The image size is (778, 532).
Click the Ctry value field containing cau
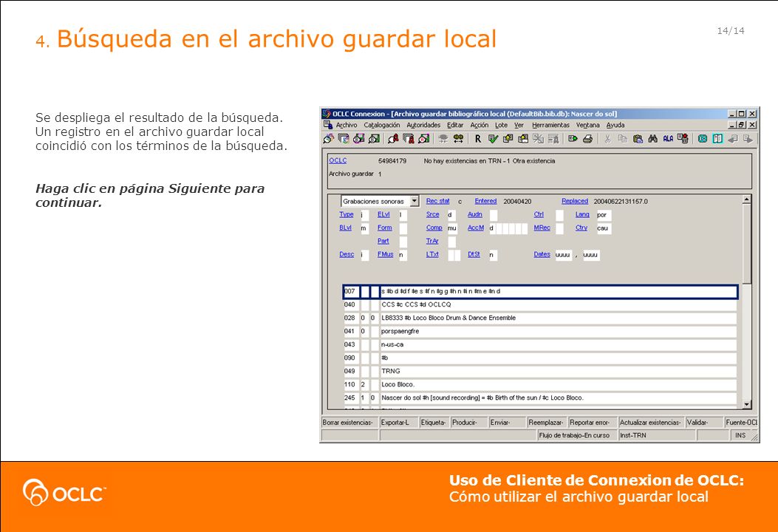coord(604,228)
